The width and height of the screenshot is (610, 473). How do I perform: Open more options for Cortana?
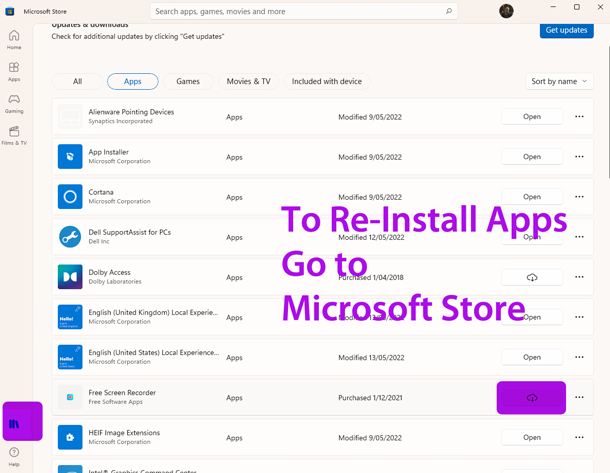click(x=579, y=196)
